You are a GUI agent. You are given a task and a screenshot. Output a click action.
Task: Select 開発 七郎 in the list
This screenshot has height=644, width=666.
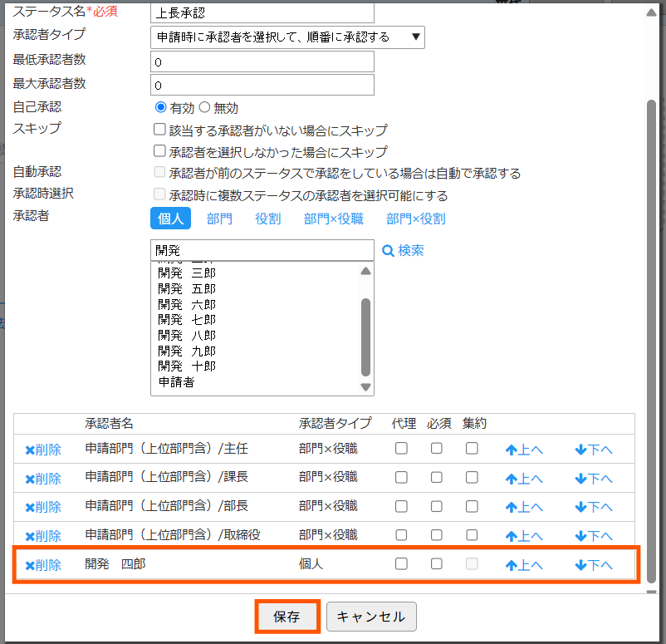187,320
